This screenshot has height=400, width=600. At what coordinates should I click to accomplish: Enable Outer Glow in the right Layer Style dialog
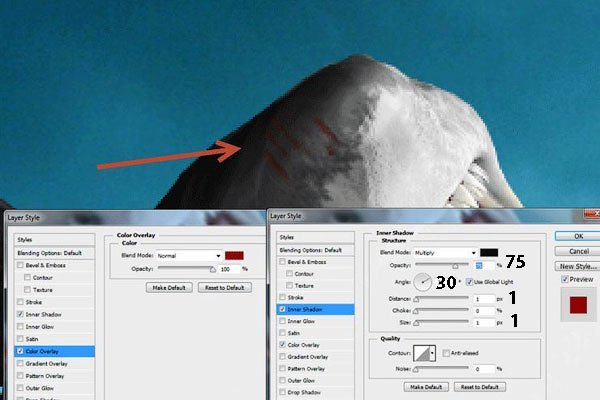pyautogui.click(x=282, y=380)
